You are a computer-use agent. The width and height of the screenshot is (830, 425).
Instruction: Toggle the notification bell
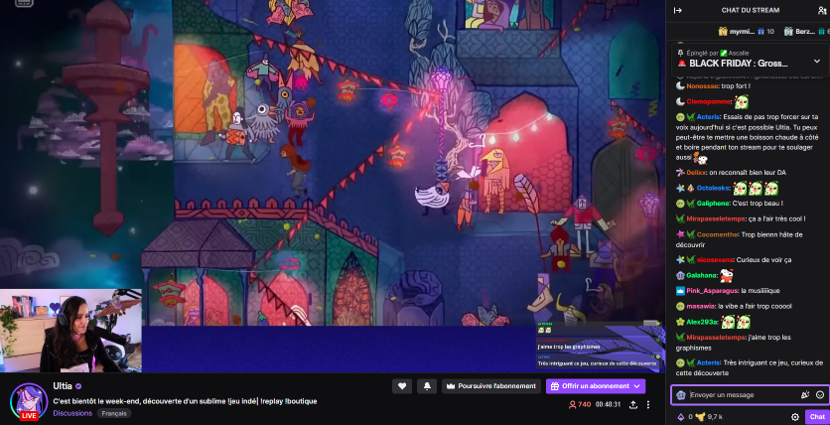coord(427,386)
